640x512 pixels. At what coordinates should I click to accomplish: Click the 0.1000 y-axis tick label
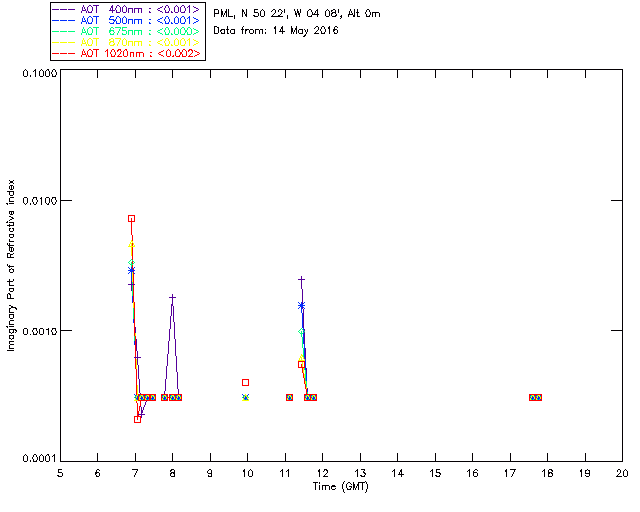coord(40,73)
